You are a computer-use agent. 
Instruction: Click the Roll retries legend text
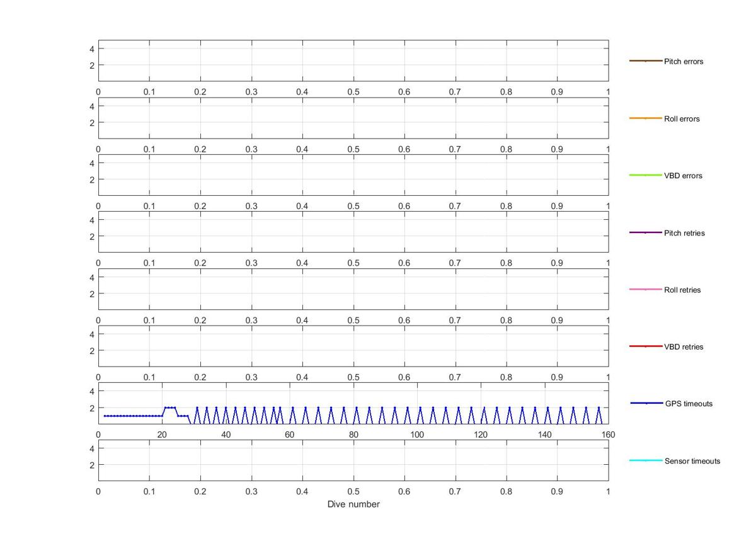point(682,290)
